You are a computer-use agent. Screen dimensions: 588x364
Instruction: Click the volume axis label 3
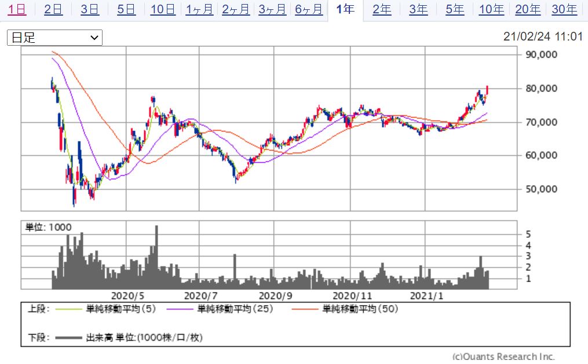point(528,256)
